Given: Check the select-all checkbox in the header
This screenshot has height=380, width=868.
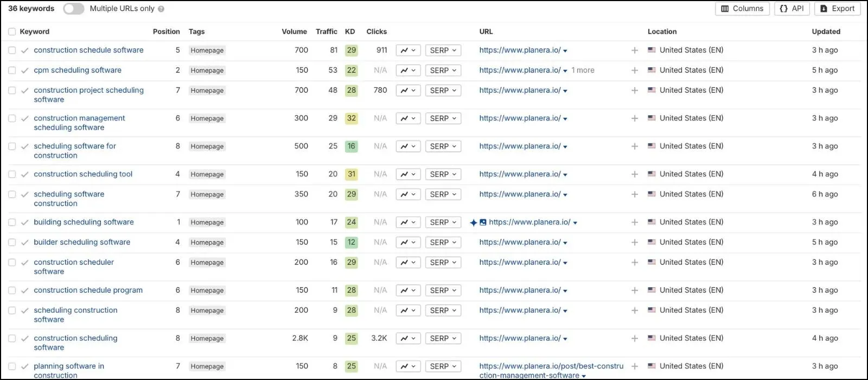Looking at the screenshot, I should [x=12, y=31].
